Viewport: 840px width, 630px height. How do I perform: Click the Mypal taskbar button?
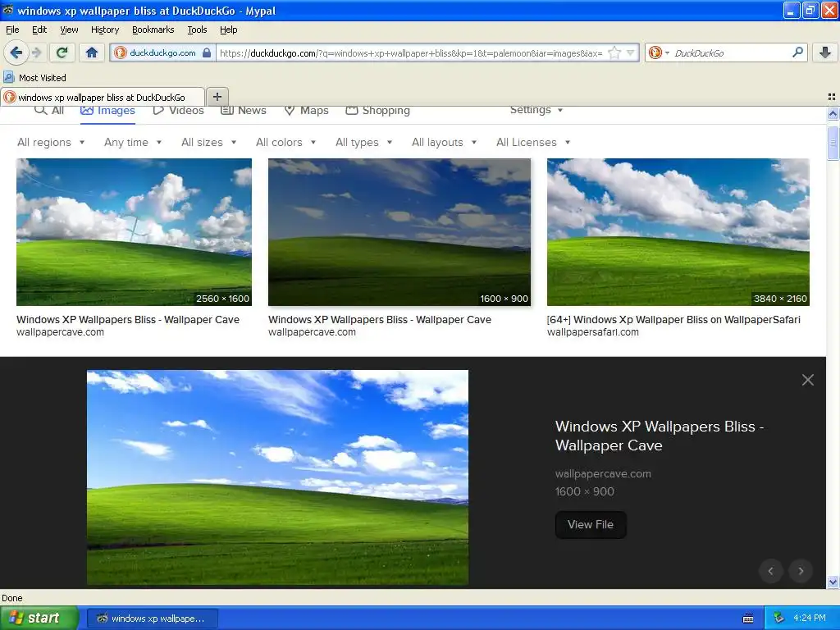152,619
